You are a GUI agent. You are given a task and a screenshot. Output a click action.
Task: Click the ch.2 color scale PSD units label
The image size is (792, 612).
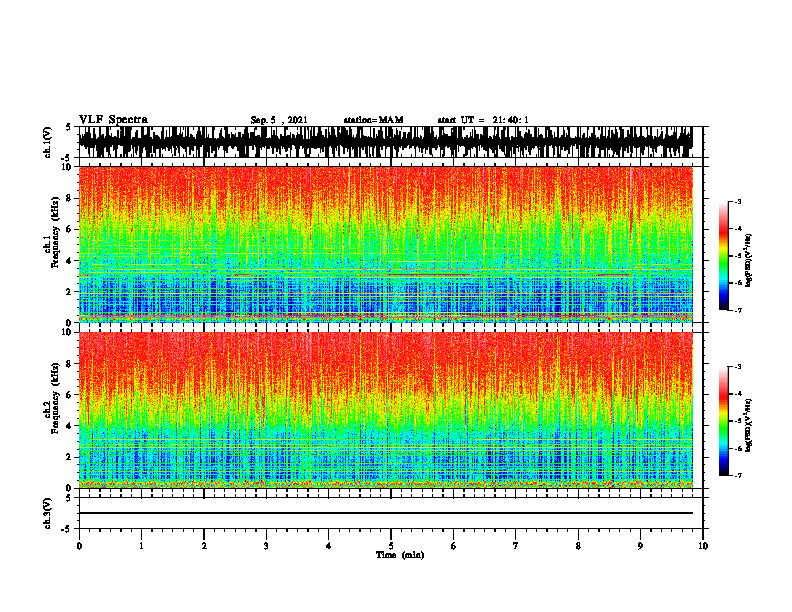coord(749,424)
